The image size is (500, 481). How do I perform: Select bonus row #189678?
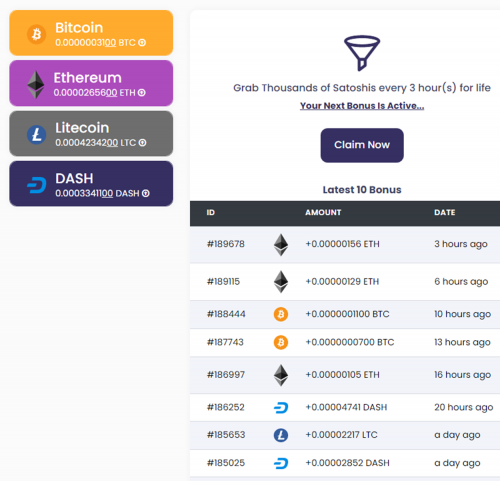[345, 244]
